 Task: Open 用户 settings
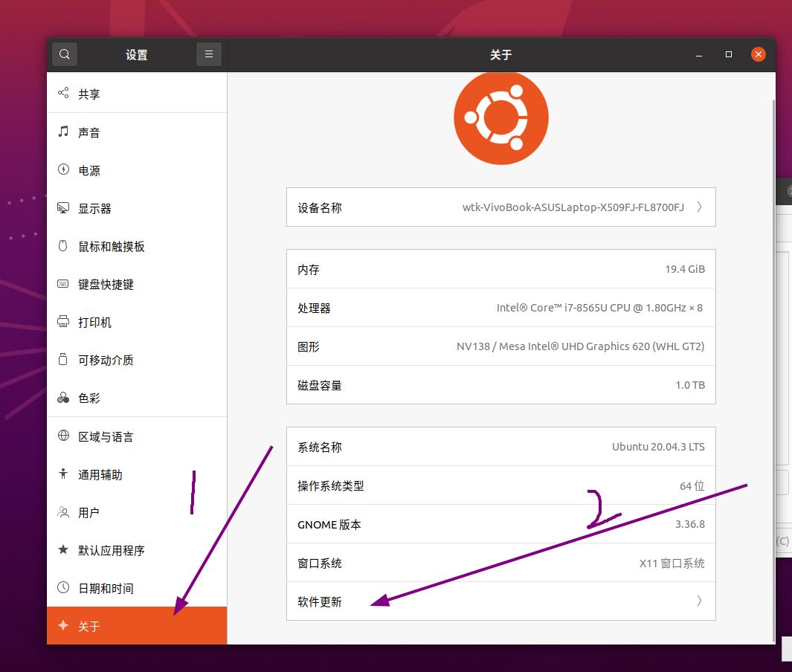pos(137,512)
